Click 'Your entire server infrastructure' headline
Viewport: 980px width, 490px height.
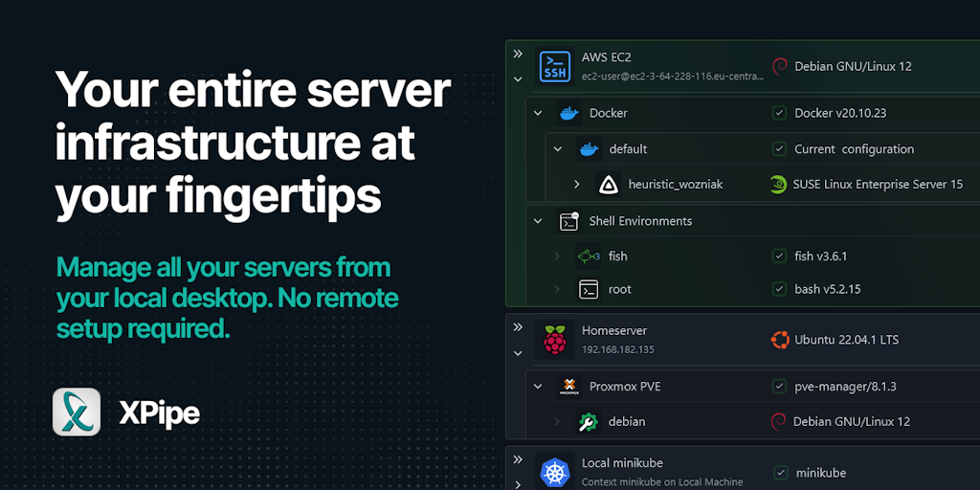tap(253, 144)
